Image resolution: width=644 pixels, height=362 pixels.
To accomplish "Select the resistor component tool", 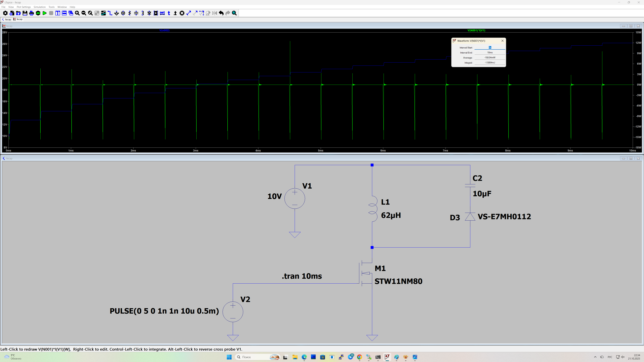I will [x=129, y=13].
